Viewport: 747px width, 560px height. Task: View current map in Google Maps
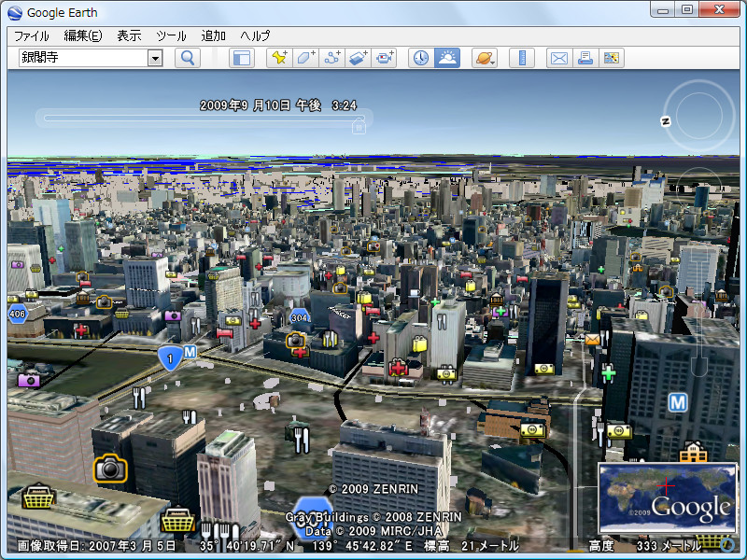[x=611, y=58]
